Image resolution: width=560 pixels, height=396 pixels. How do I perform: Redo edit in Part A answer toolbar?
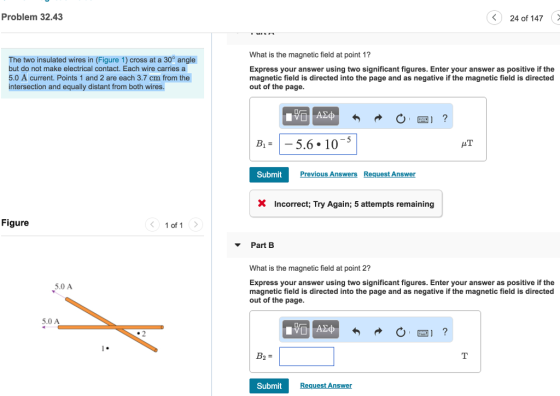coord(378,118)
